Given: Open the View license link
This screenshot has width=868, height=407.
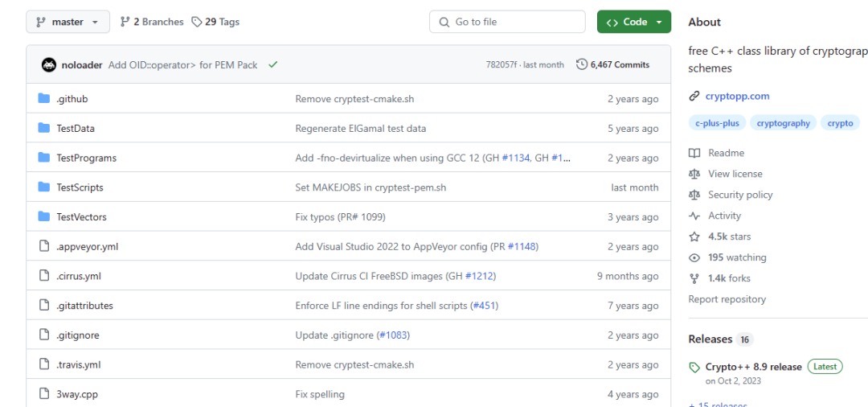Looking at the screenshot, I should click(x=735, y=174).
